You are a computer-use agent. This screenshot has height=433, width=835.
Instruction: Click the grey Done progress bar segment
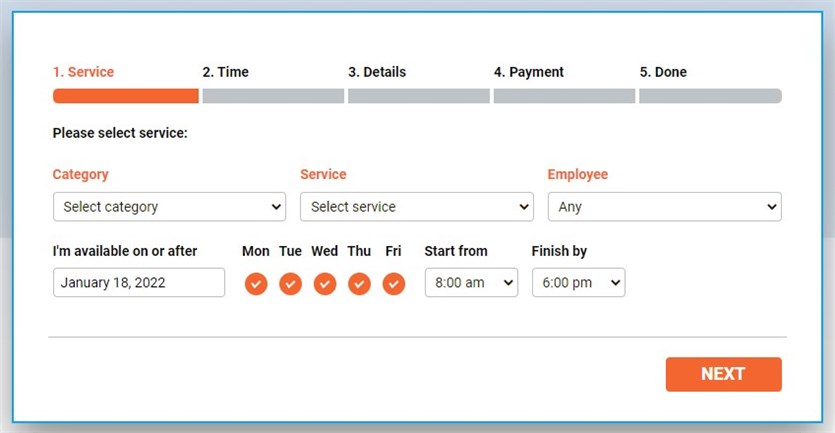pos(710,96)
